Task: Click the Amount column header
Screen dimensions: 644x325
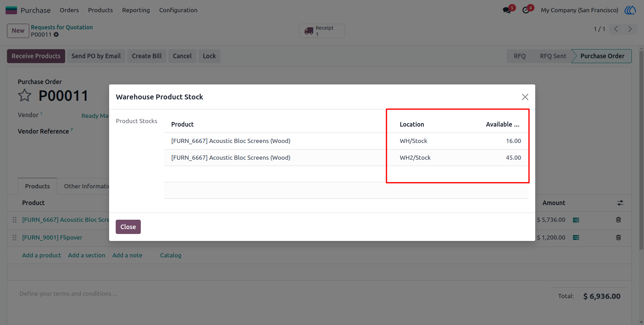Action: [x=554, y=203]
